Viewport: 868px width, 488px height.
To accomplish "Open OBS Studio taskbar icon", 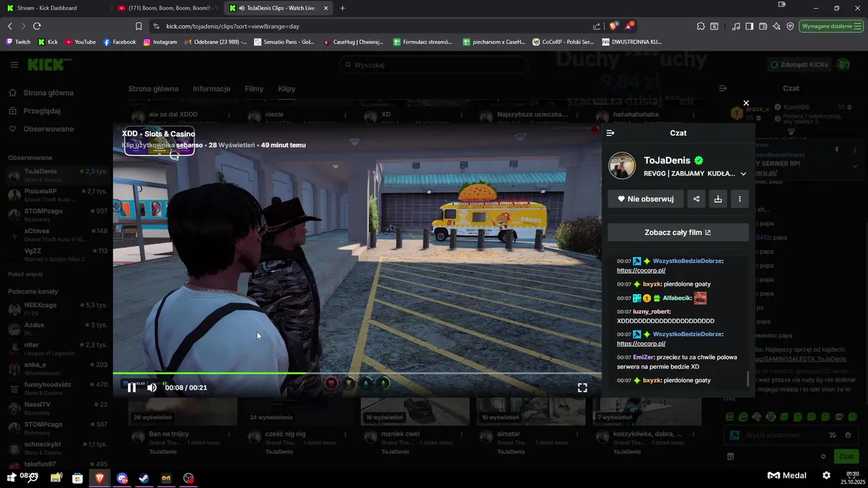I will pos(189,478).
